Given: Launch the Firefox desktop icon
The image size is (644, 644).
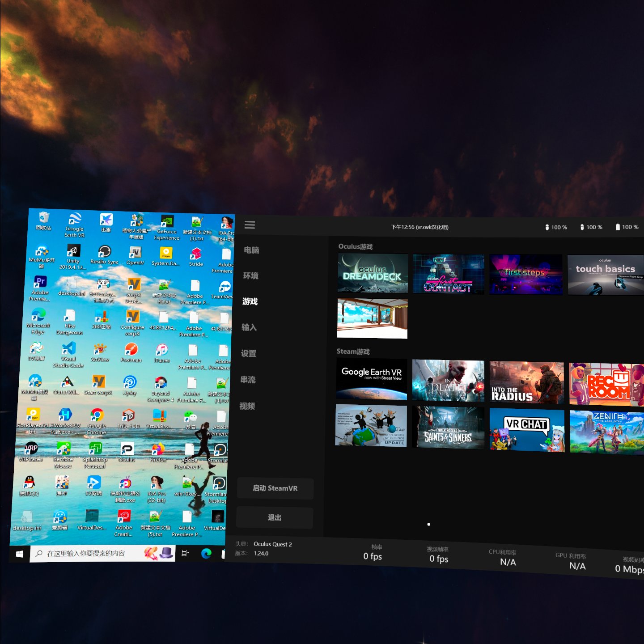Looking at the screenshot, I should point(158,450).
